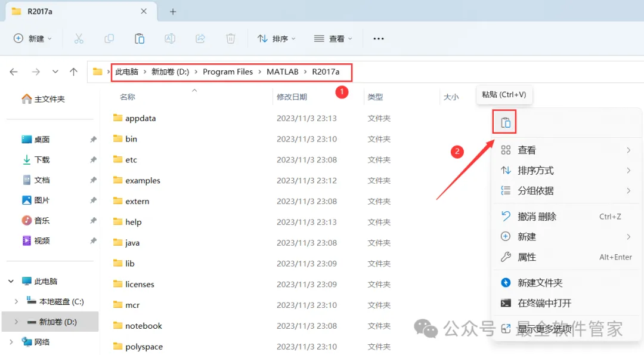The image size is (644, 355).
Task: Open 分组依据 submenu in context menu
Action: pos(566,191)
